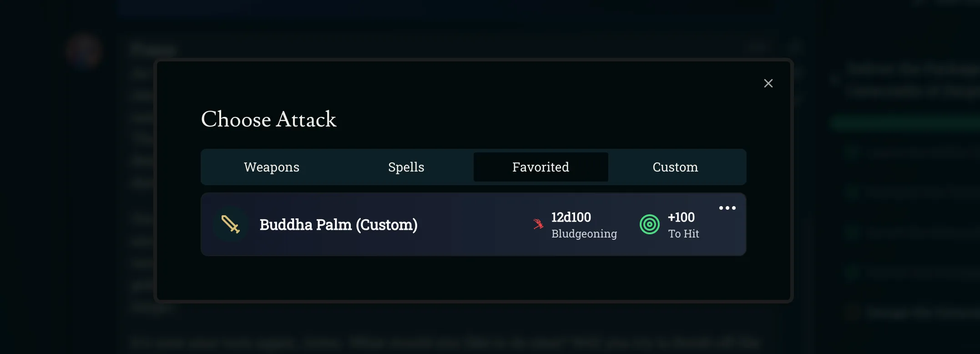Viewport: 980px width, 354px height.
Task: Click the Bludgeoning damage type label
Action: click(584, 233)
